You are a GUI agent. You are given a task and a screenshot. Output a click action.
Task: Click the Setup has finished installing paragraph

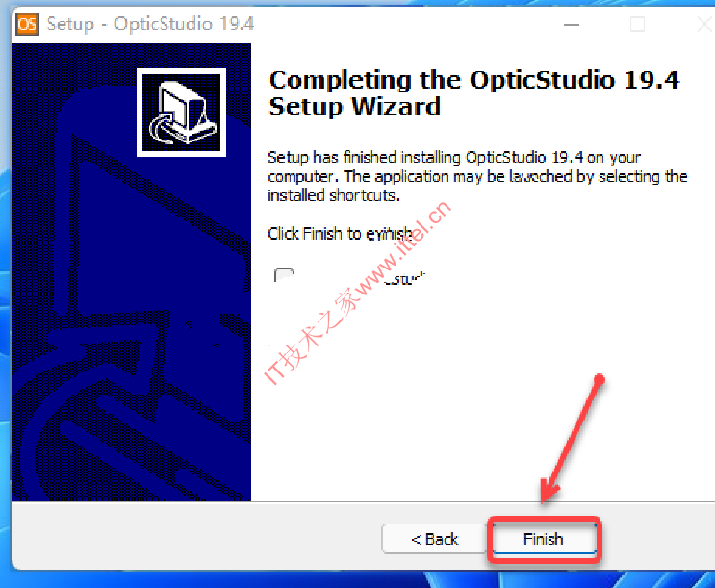point(477,176)
